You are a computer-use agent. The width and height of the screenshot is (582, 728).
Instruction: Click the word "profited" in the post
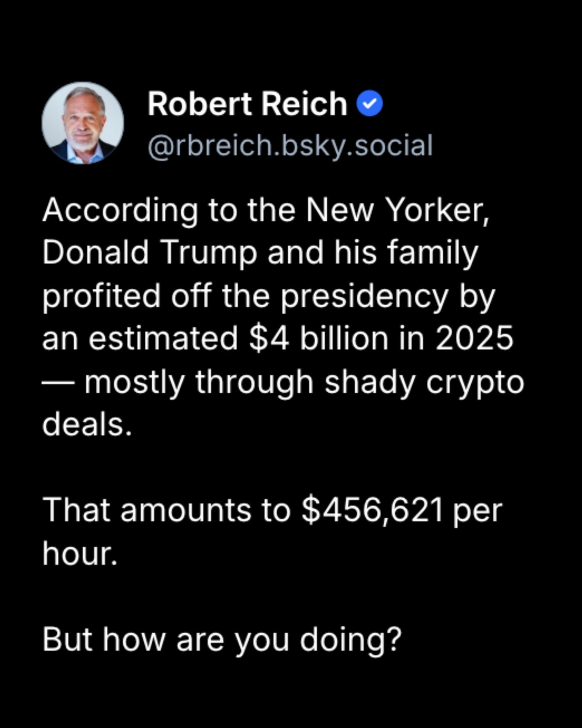click(x=101, y=296)
